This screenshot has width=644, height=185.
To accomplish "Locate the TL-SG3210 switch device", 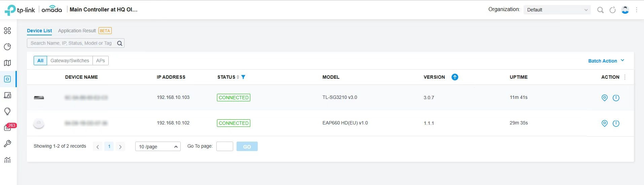I will click(x=604, y=98).
